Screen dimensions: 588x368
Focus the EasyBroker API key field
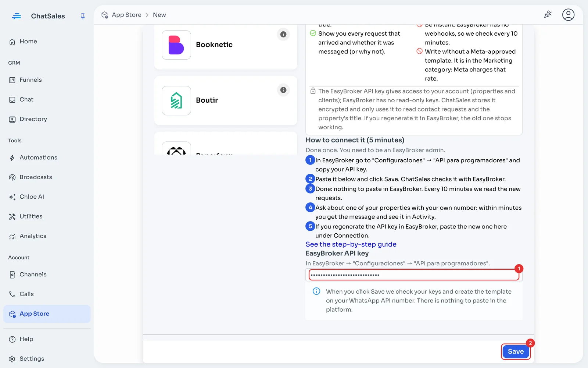point(414,275)
